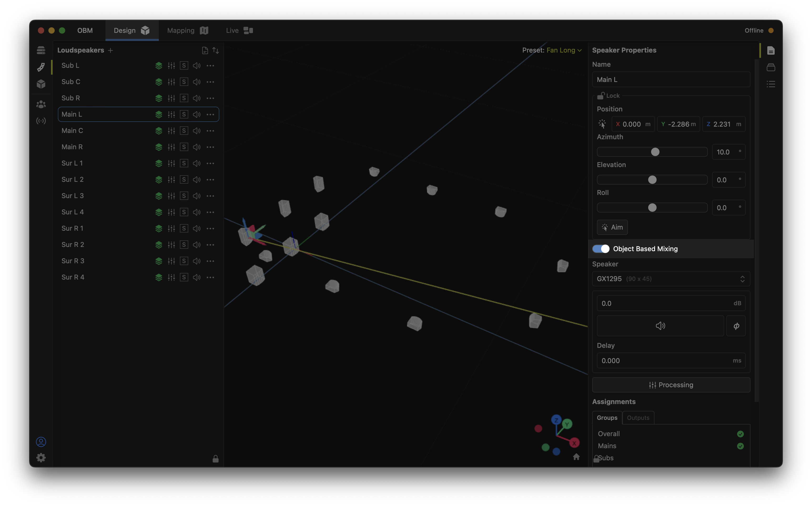Open more options for Main L
The width and height of the screenshot is (812, 506).
pos(210,115)
